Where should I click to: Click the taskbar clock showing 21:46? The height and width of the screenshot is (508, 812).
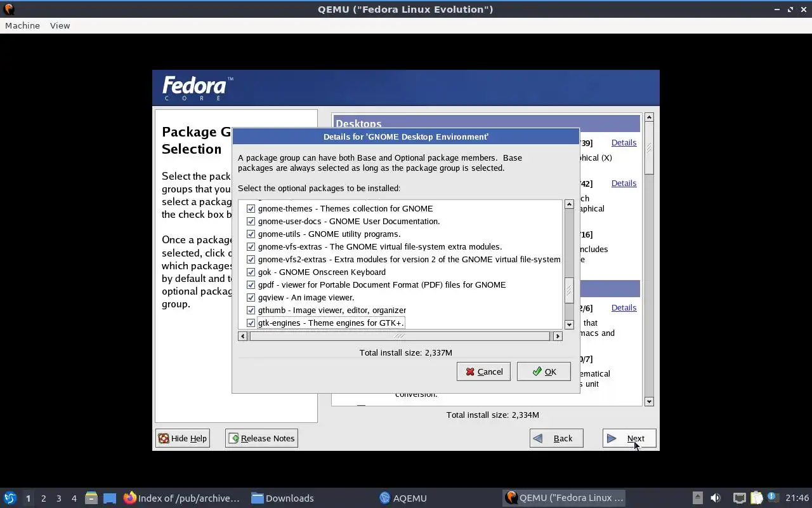(x=797, y=498)
